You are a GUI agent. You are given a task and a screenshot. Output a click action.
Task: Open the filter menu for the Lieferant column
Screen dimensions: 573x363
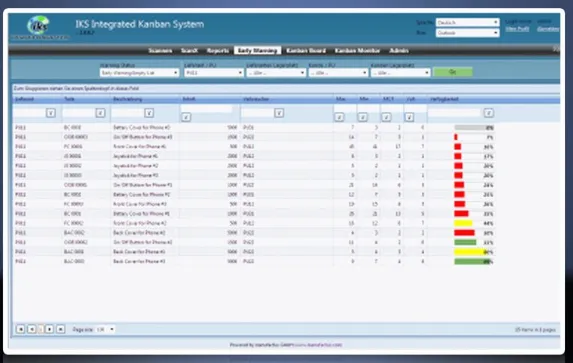coord(51,113)
